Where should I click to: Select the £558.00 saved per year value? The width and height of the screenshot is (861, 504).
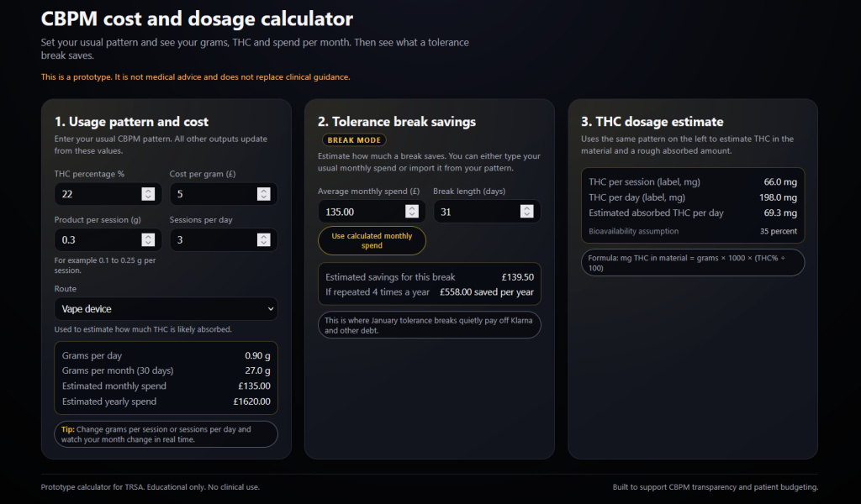point(487,291)
